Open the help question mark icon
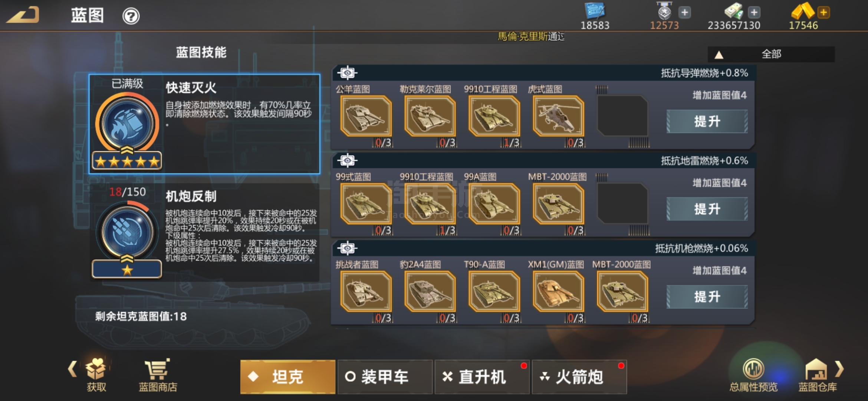This screenshot has height=401, width=868. tap(131, 16)
